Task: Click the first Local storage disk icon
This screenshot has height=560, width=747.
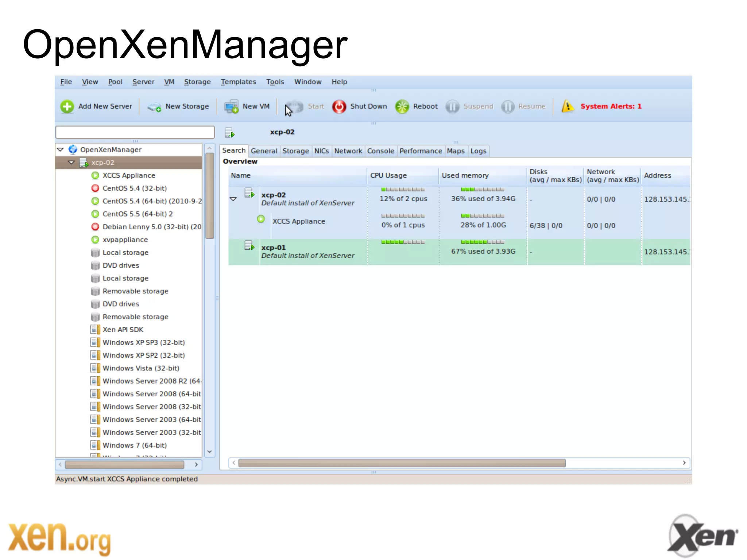Action: 95,253
